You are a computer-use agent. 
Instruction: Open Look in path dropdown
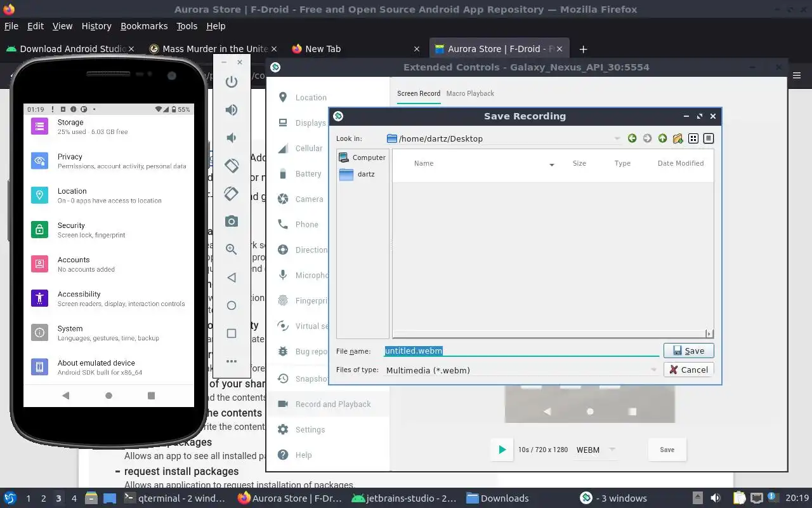click(x=617, y=138)
